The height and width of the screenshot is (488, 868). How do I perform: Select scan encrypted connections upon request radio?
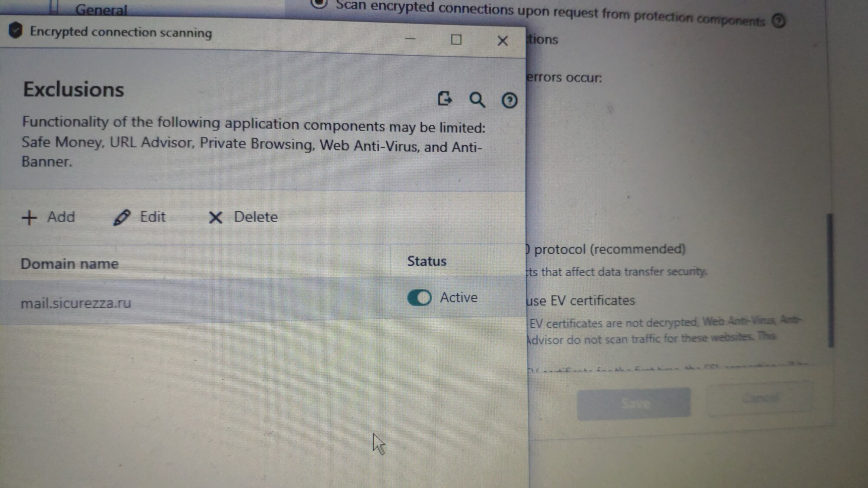click(319, 3)
